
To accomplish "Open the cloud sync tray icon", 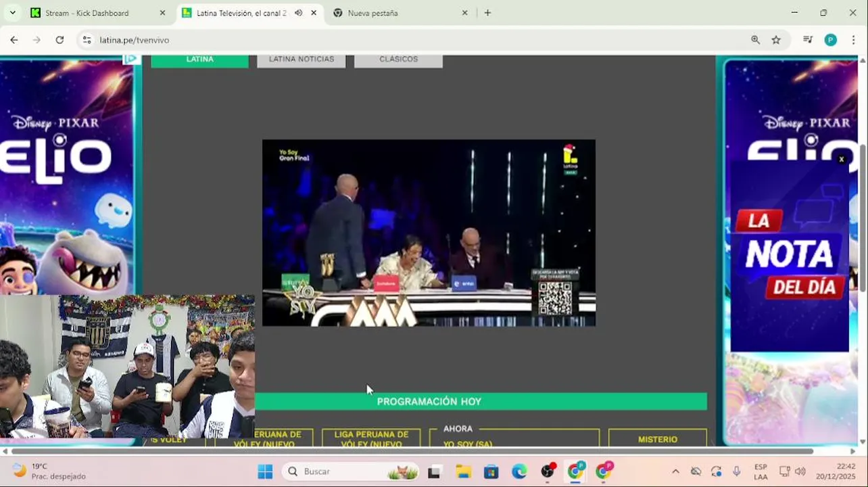I will [x=696, y=471].
